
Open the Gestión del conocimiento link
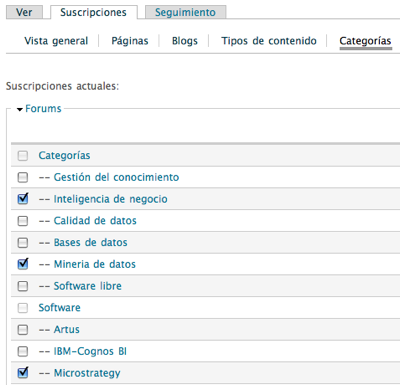[x=116, y=177]
